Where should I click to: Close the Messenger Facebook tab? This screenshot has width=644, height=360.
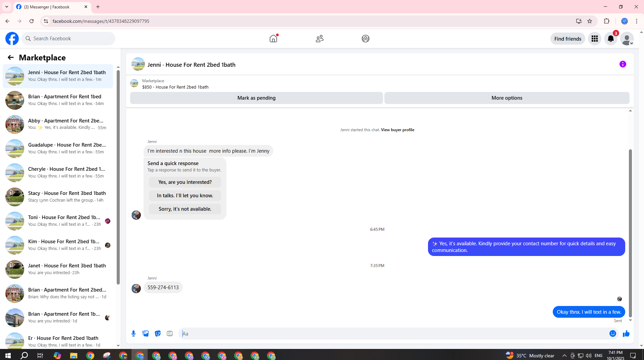(x=86, y=7)
